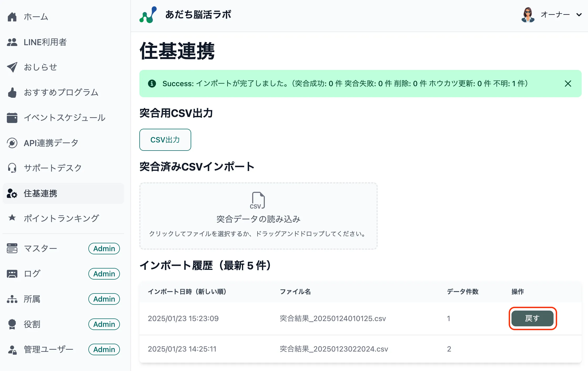The image size is (588, 371).
Task: Click the thumbs-up おすすめプログラム icon
Action: tap(12, 92)
